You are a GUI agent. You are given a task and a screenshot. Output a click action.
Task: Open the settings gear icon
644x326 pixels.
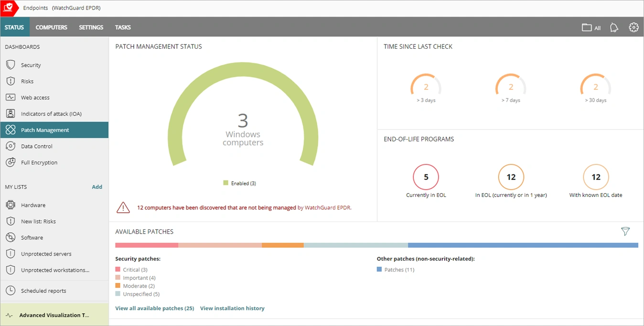point(633,27)
